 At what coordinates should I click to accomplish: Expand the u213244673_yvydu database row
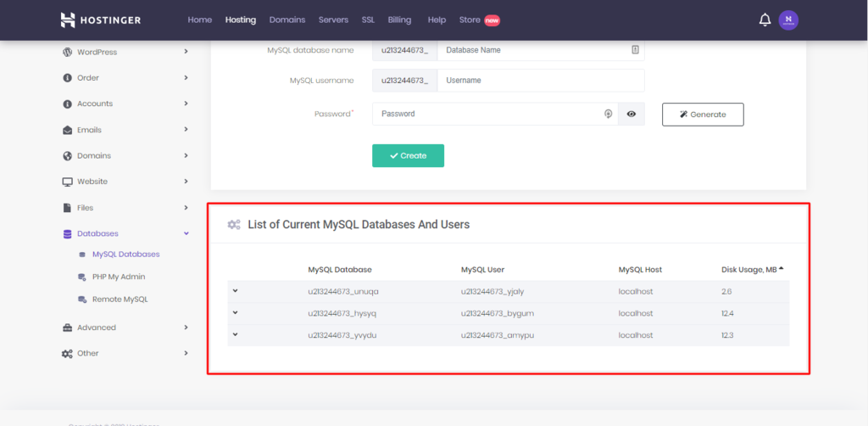(236, 334)
